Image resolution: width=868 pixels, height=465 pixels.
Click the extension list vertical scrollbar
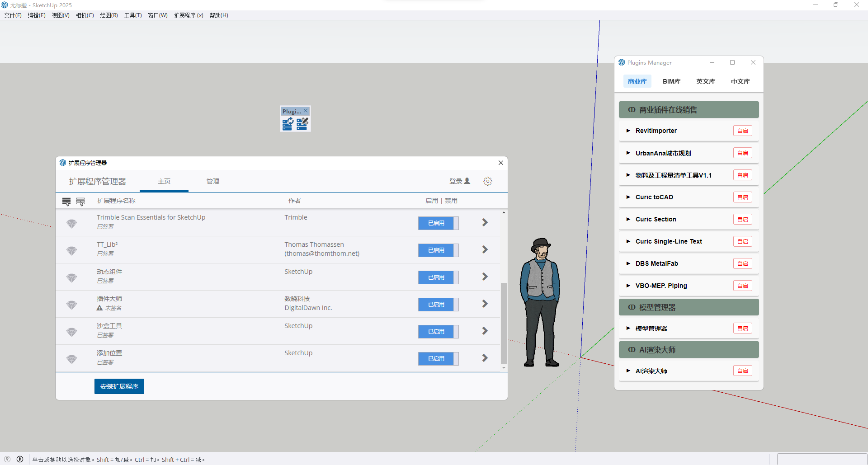504,323
